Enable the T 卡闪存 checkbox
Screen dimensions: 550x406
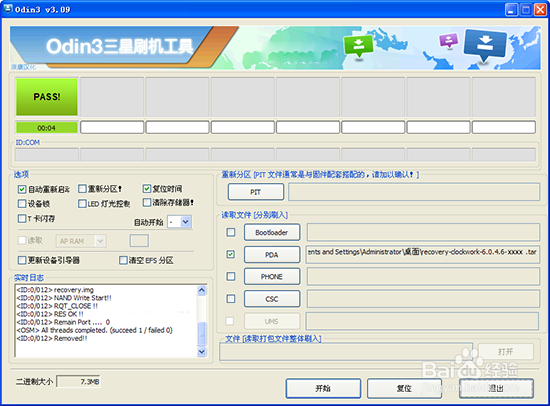[22, 219]
